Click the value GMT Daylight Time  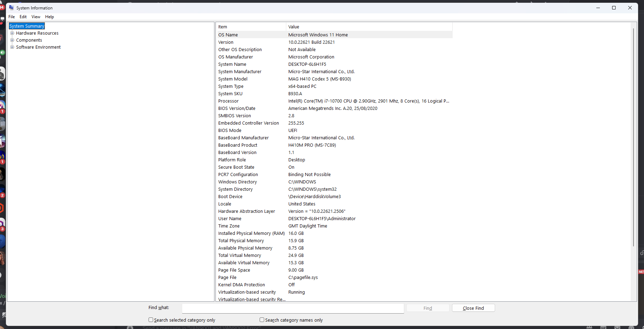coord(308,226)
